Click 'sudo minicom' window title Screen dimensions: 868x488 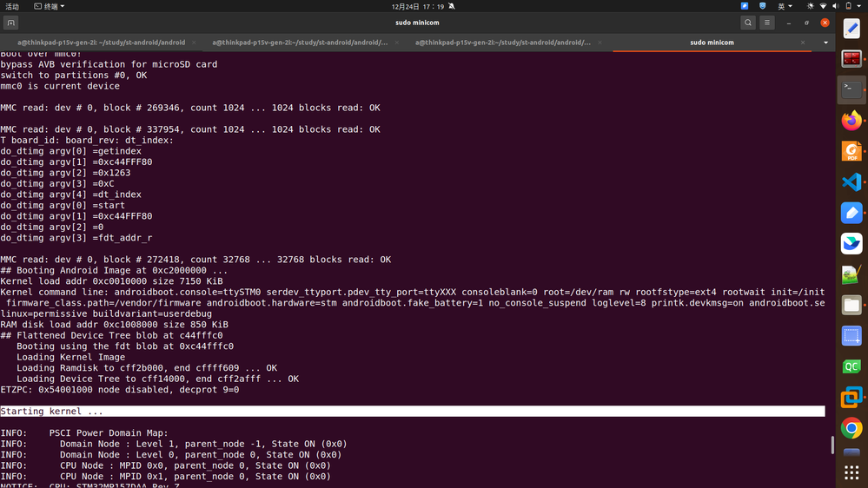coord(417,23)
